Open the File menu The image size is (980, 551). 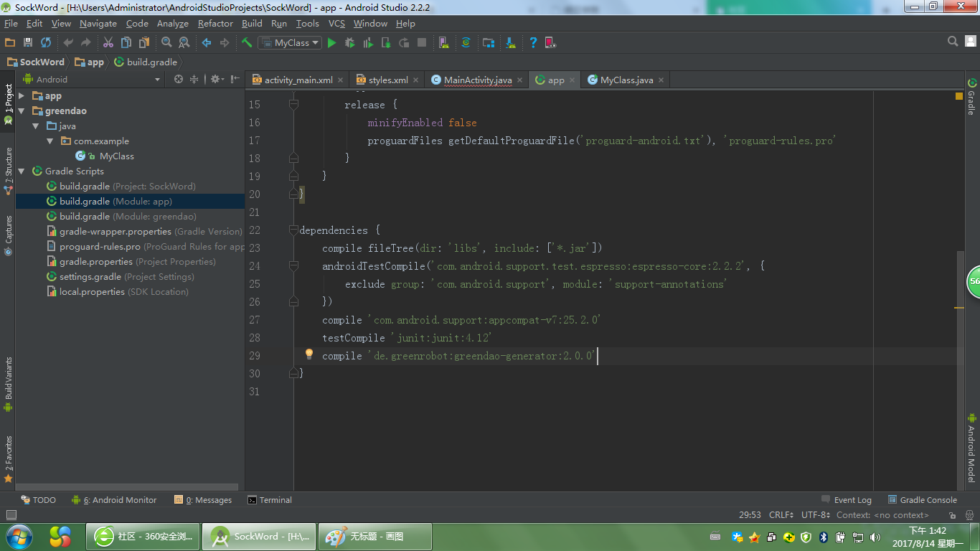[x=11, y=23]
